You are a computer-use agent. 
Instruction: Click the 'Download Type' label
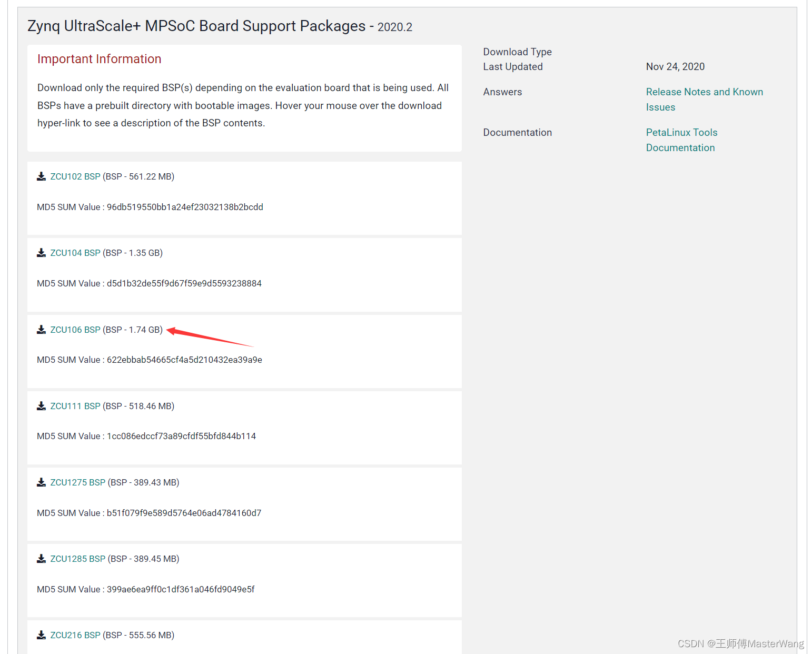(x=517, y=52)
